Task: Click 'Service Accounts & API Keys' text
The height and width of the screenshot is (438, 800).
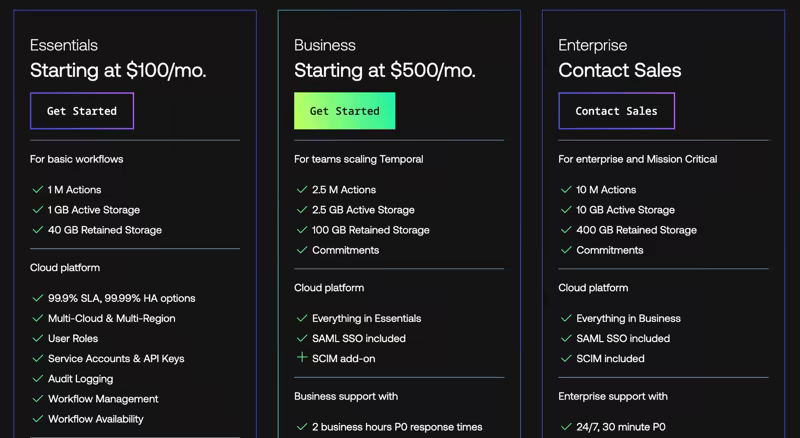Action: [x=116, y=359]
